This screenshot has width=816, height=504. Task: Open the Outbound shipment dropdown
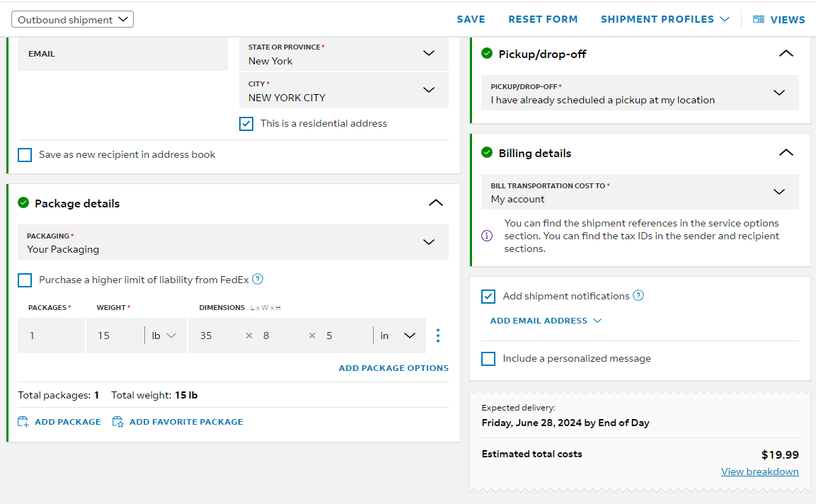[72, 19]
